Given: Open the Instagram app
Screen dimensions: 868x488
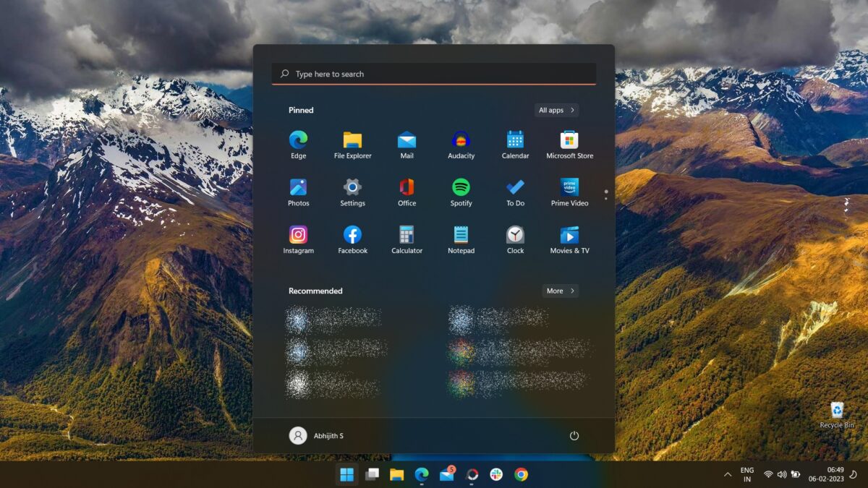Looking at the screenshot, I should point(298,240).
